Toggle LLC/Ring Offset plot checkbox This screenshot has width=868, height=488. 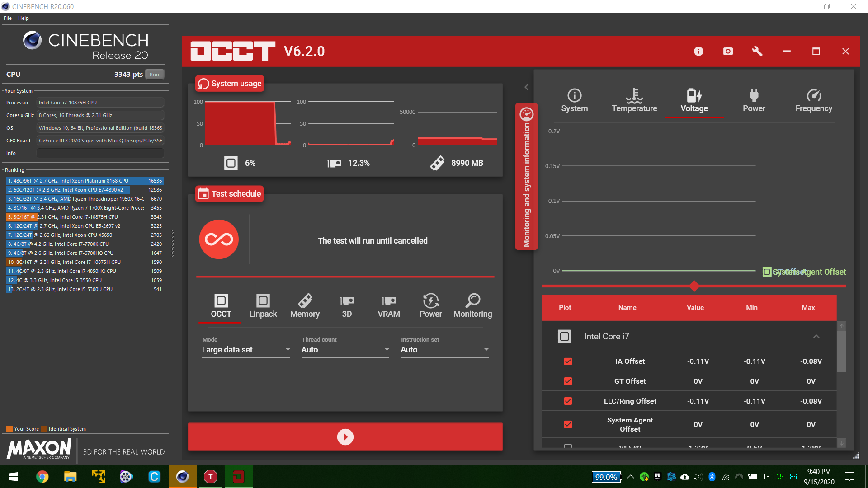point(568,401)
